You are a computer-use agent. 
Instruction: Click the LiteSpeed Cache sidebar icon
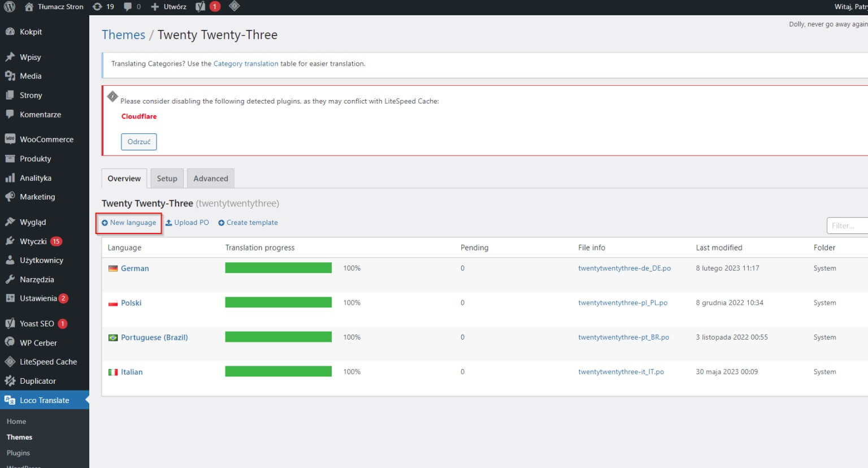click(x=10, y=362)
